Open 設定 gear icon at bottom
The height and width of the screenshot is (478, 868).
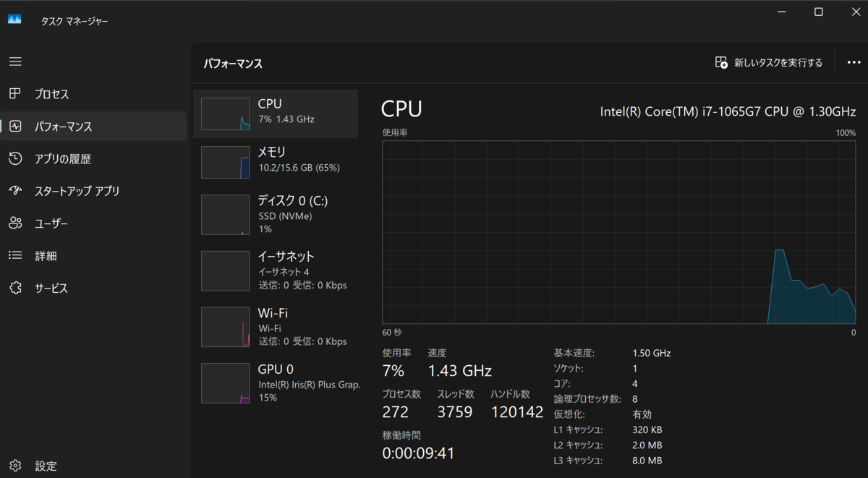click(15, 466)
